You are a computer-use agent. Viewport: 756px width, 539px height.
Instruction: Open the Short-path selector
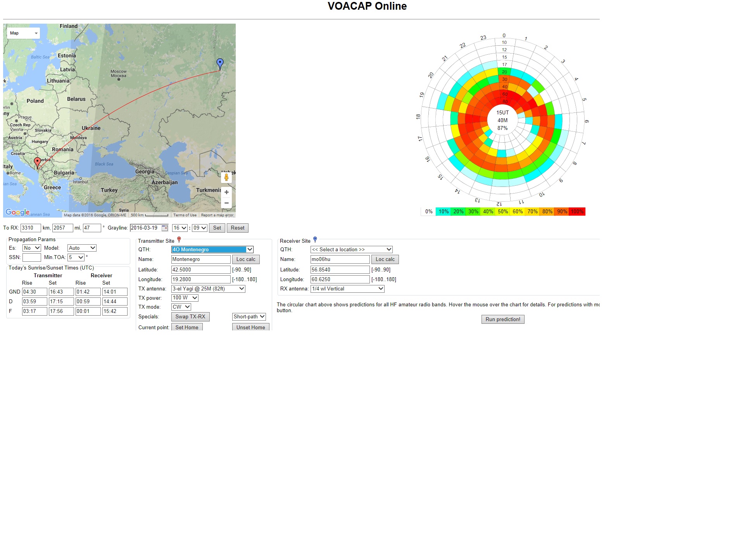pyautogui.click(x=249, y=317)
